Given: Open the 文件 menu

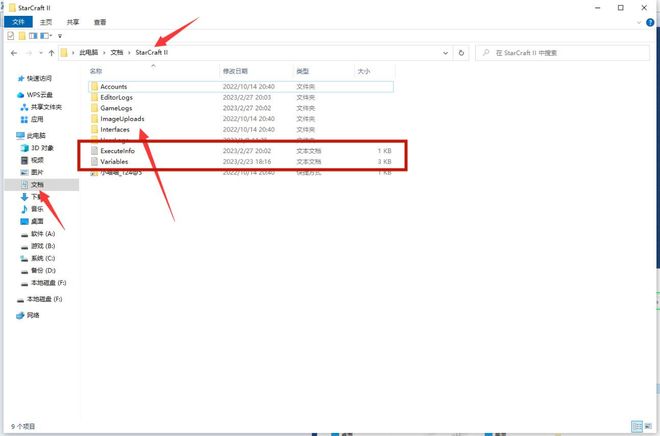Looking at the screenshot, I should point(18,21).
